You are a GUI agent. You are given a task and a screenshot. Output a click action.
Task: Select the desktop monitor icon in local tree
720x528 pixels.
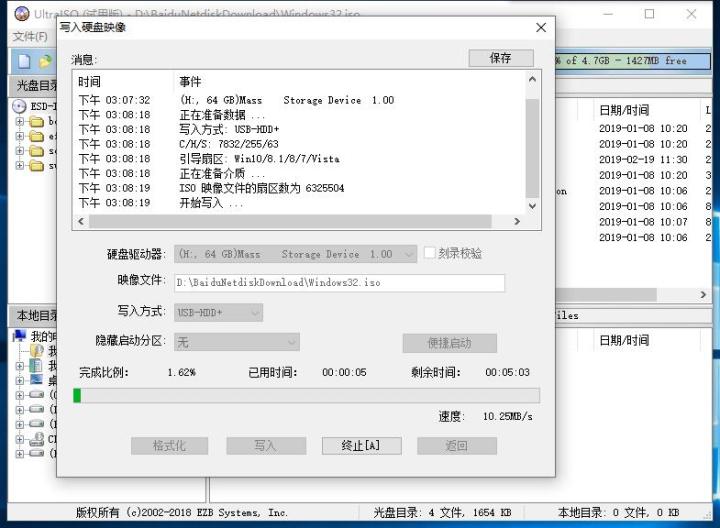pos(36,380)
